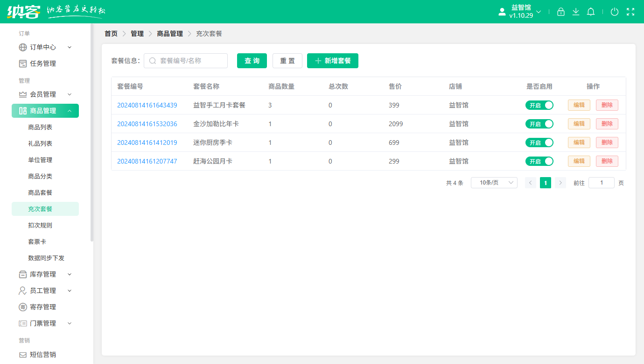The image size is (644, 364).
Task: Click the 新增套餐 button
Action: 332,61
